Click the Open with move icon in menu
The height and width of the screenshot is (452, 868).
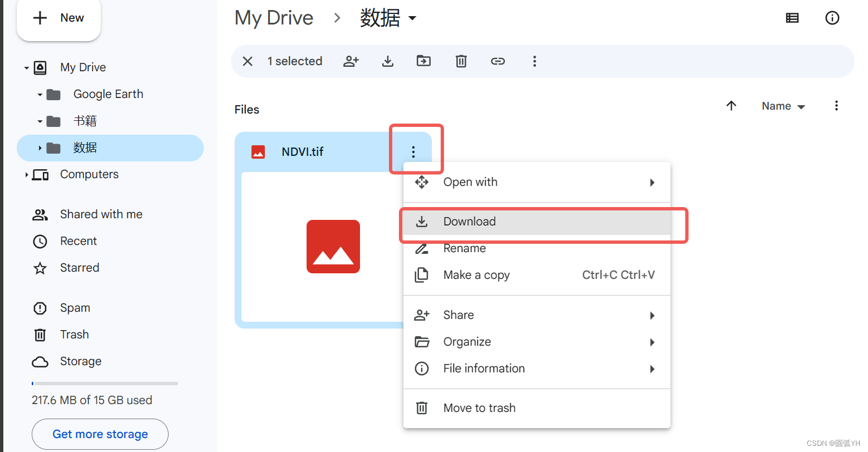422,182
